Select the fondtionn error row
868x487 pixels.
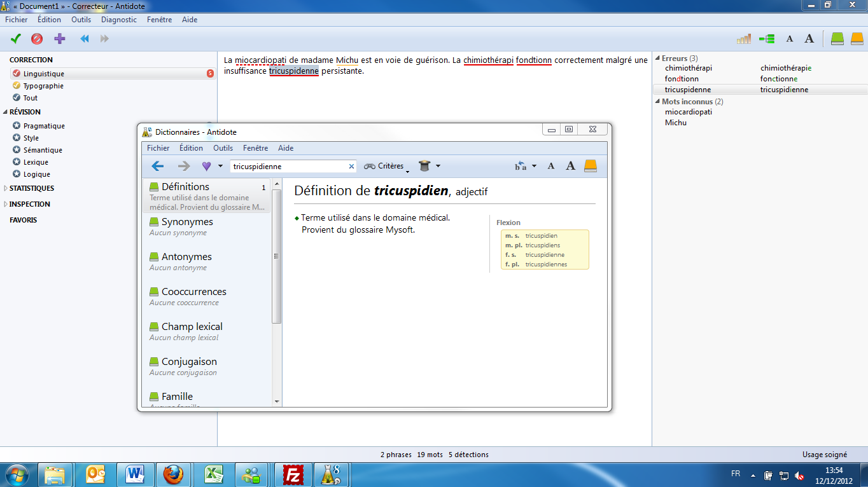point(759,79)
